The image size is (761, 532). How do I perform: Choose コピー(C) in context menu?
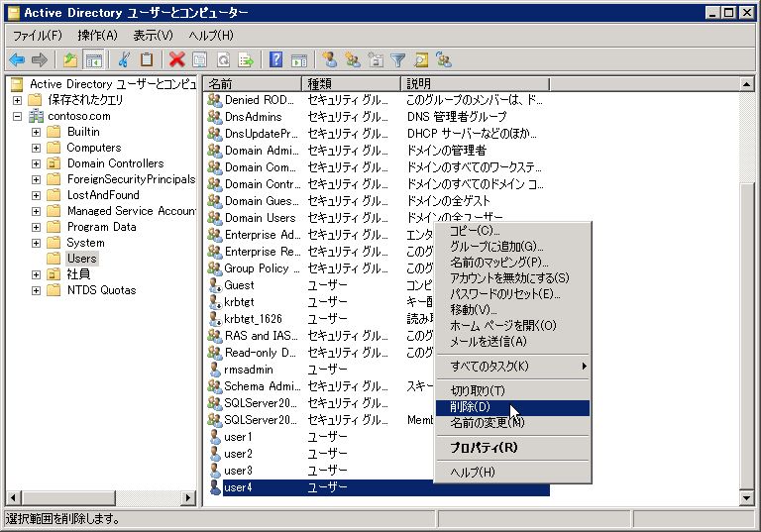(512, 231)
